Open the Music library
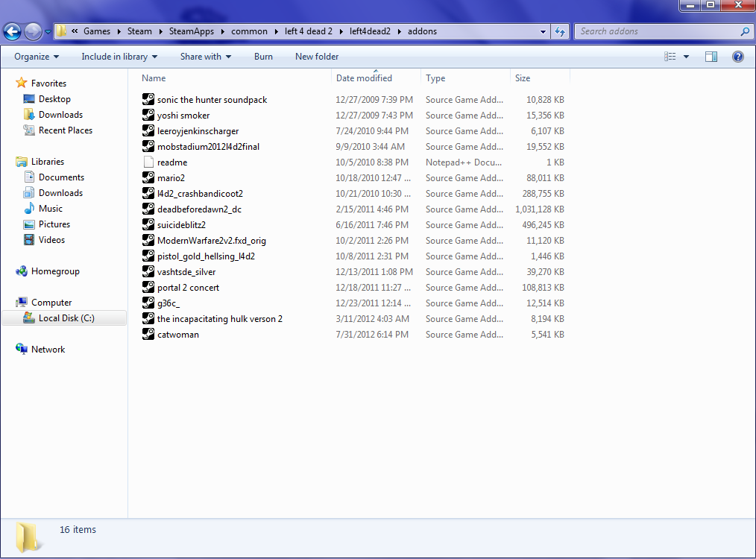756x559 pixels. [x=51, y=209]
